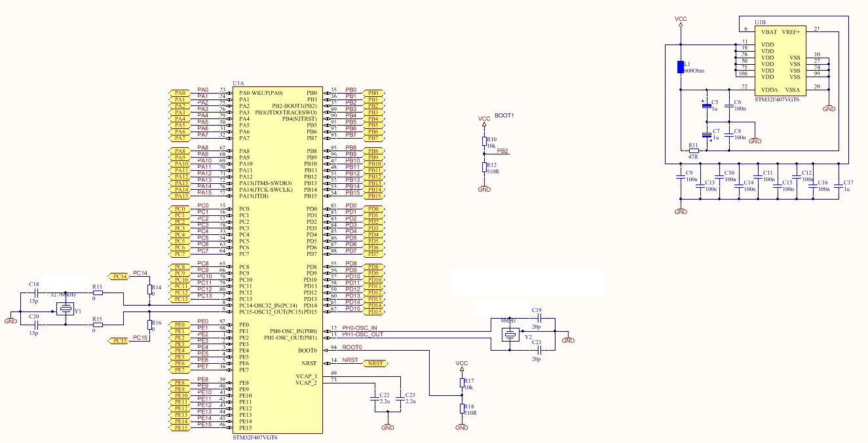Click the U1B designator text

point(761,22)
